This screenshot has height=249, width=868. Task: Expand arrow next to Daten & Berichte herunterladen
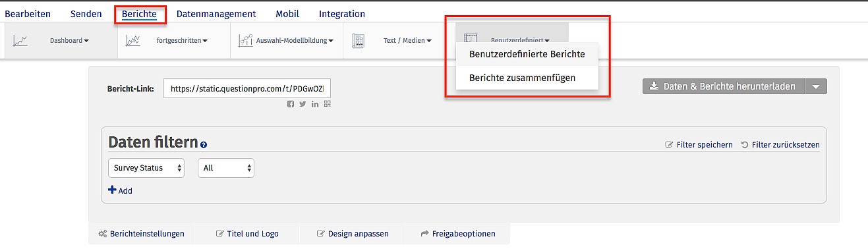click(816, 86)
